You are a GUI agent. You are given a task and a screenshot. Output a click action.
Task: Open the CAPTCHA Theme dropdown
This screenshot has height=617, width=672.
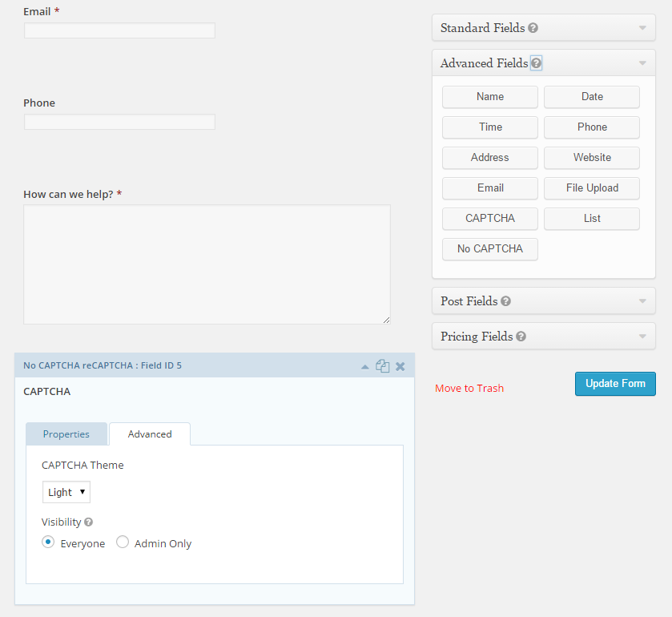tap(66, 492)
